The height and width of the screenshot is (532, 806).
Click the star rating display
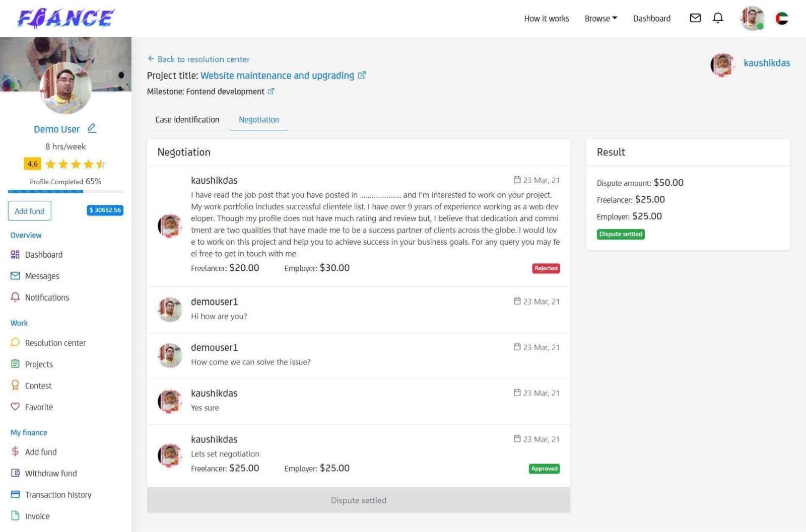(75, 164)
